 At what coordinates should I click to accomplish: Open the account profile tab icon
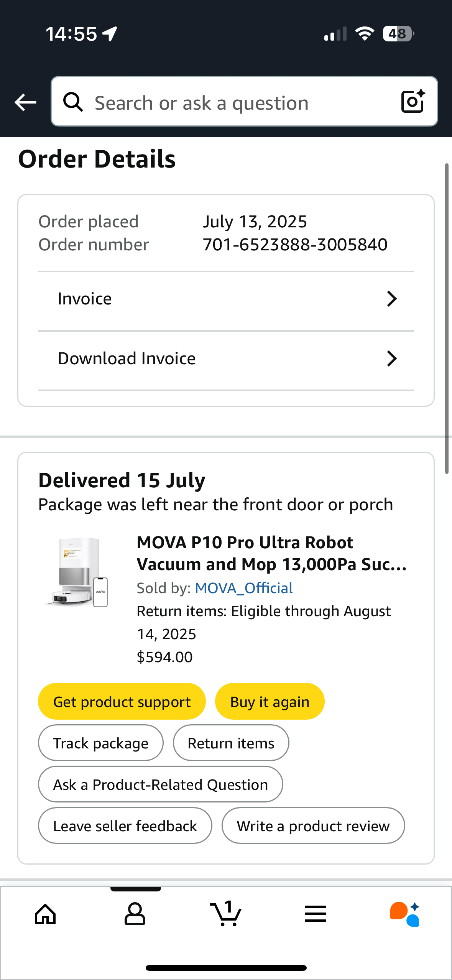coord(135,914)
